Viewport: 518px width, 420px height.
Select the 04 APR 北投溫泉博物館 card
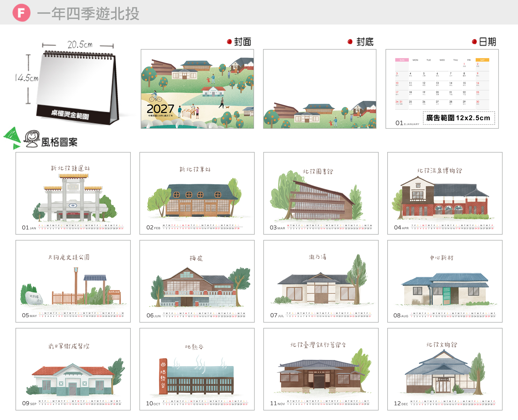tap(445, 193)
